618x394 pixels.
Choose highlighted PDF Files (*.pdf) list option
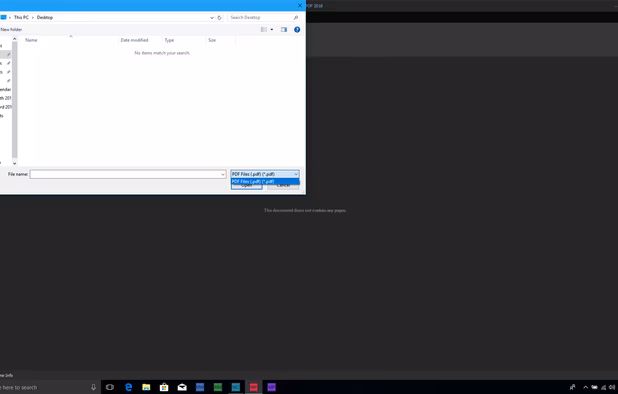click(265, 182)
